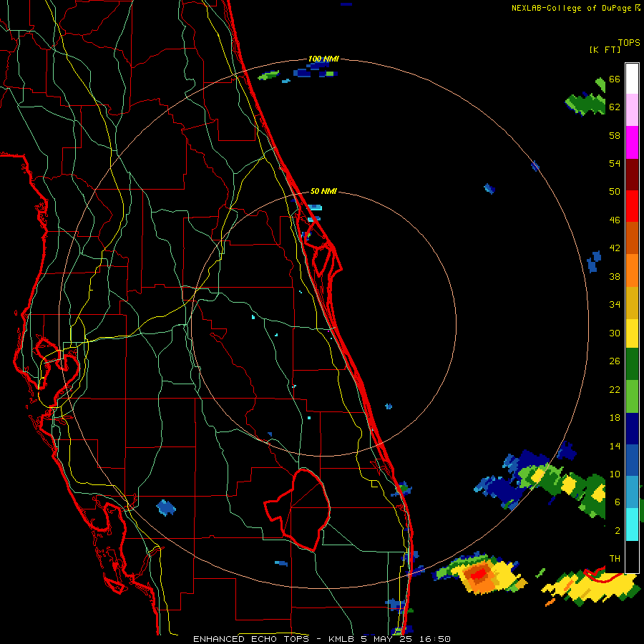Screen dimensions: 644x644
Task: Pick the cyan legend swatch
Action: (x=632, y=525)
